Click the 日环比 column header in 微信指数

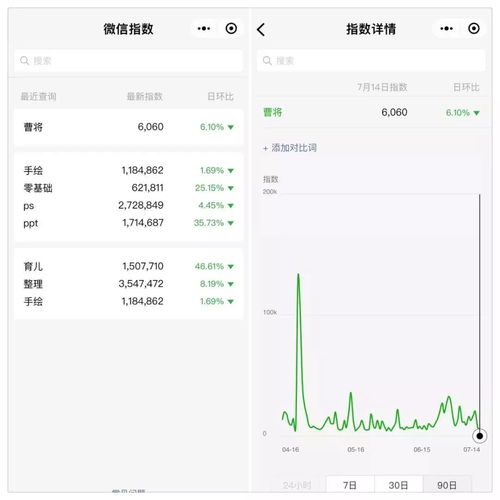coord(220,96)
